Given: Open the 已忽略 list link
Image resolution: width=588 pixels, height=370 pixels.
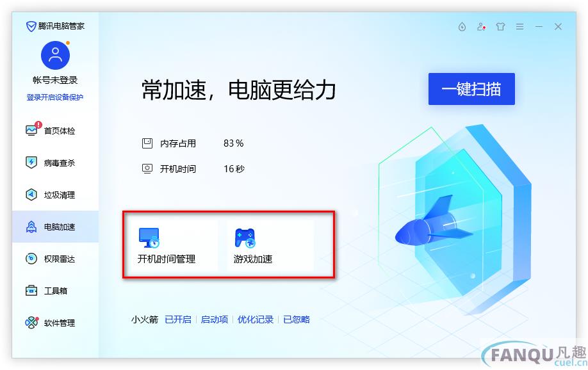Looking at the screenshot, I should tap(297, 319).
